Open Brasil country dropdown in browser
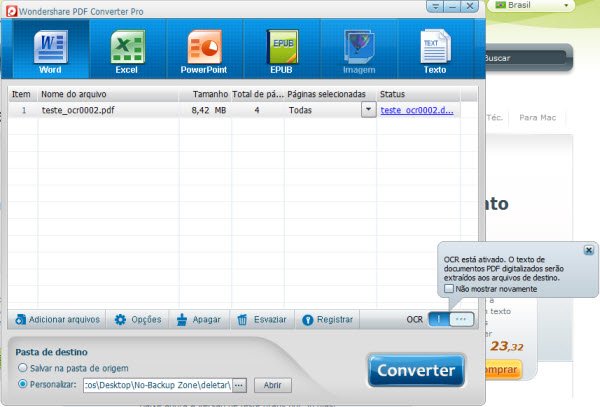 pos(531,5)
